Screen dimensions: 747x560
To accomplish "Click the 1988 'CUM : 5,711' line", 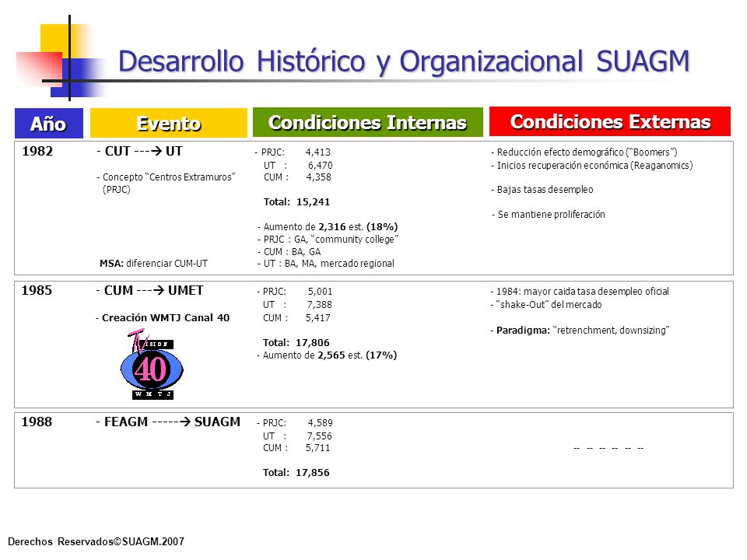I will tap(296, 448).
